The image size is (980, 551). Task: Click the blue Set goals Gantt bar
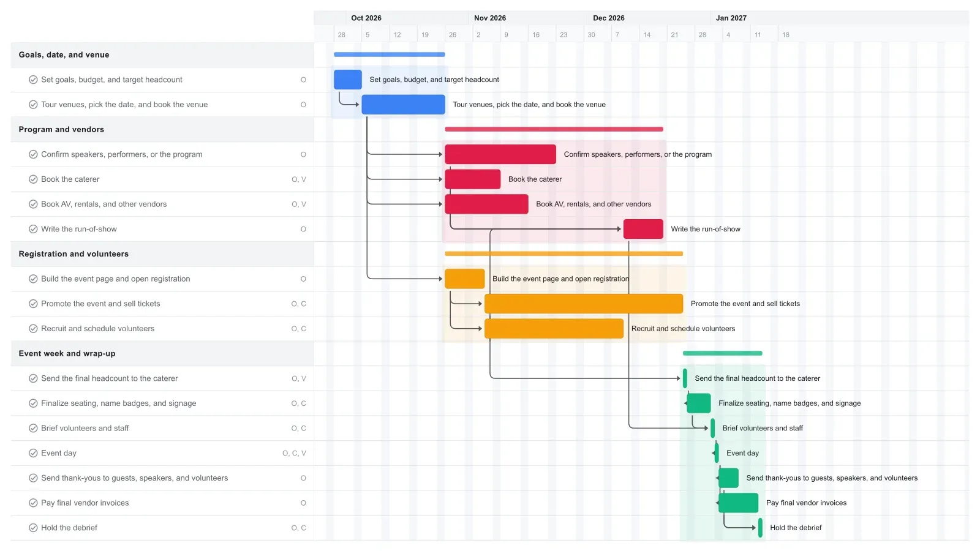pyautogui.click(x=348, y=80)
